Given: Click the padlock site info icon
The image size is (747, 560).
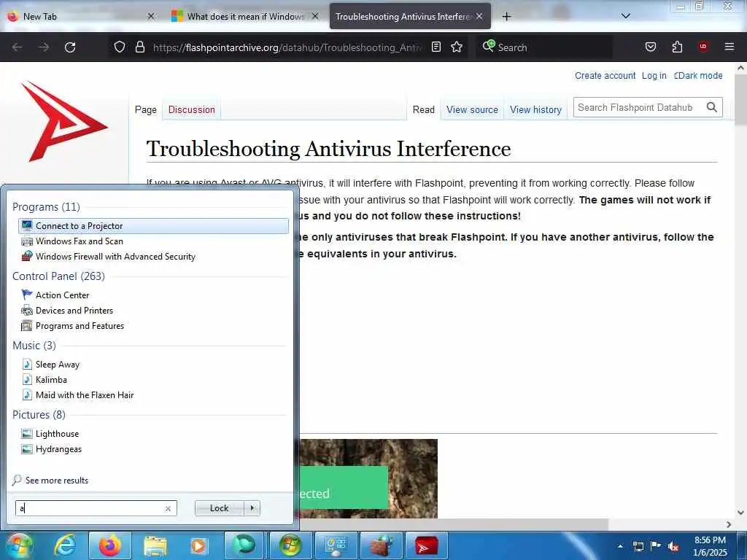Looking at the screenshot, I should point(139,47).
